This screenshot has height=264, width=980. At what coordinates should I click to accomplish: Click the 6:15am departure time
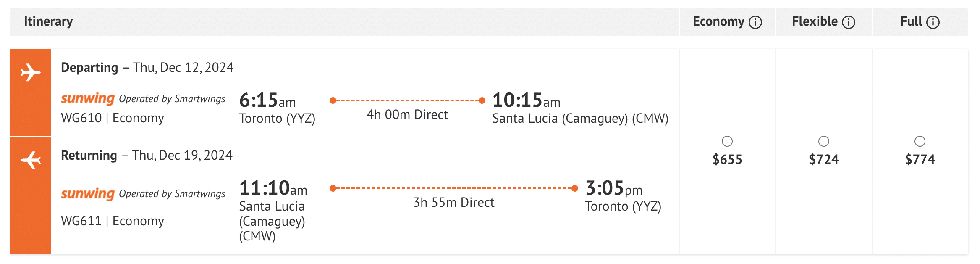pyautogui.click(x=267, y=100)
